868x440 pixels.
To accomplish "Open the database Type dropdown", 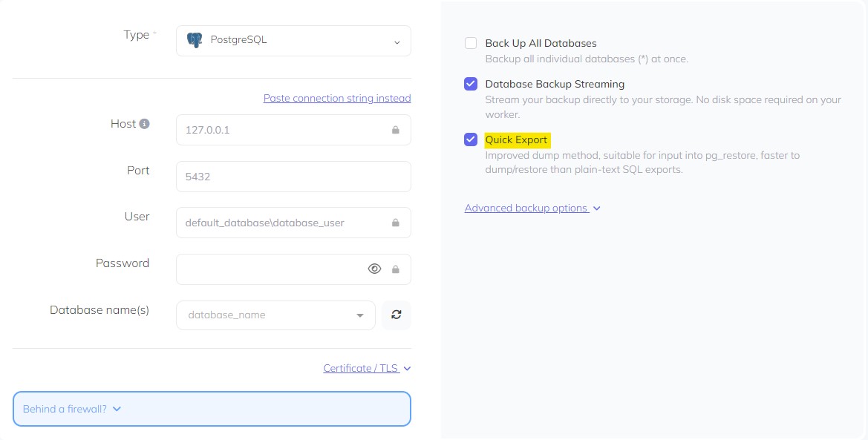I will [293, 41].
